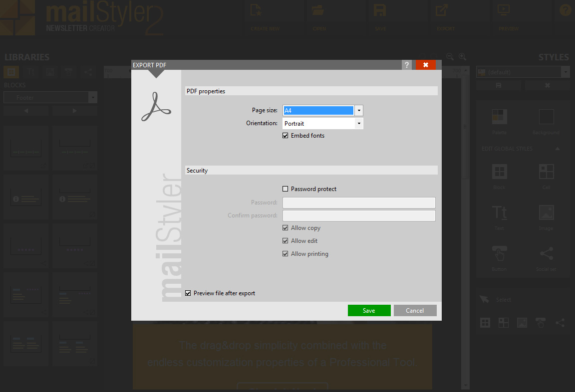Click the editor scrollbar up arrow
This screenshot has height=392, width=575.
pyautogui.click(x=466, y=70)
